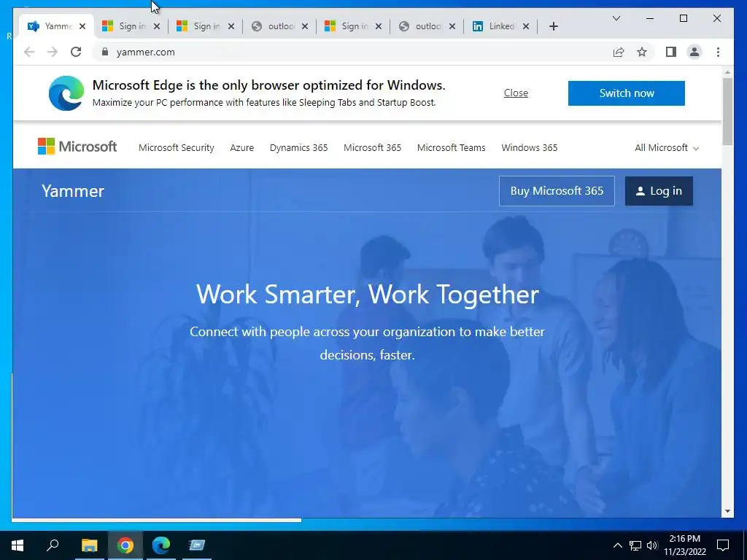Open the Azure nav link
This screenshot has width=747, height=560.
(x=242, y=147)
